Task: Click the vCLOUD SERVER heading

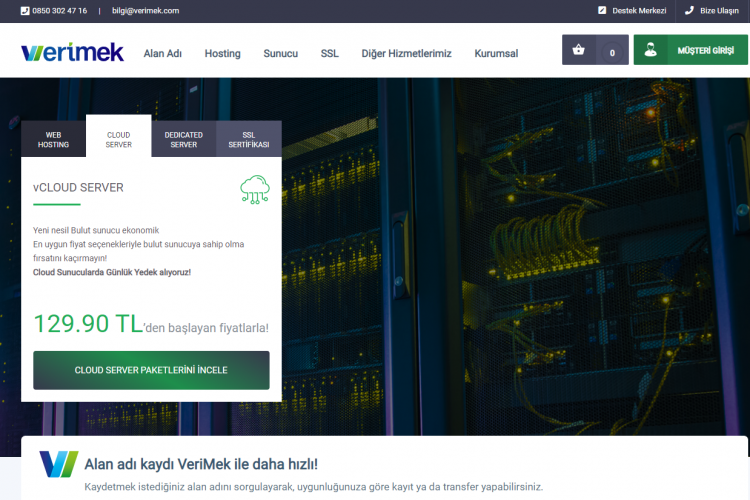Action: tap(78, 188)
